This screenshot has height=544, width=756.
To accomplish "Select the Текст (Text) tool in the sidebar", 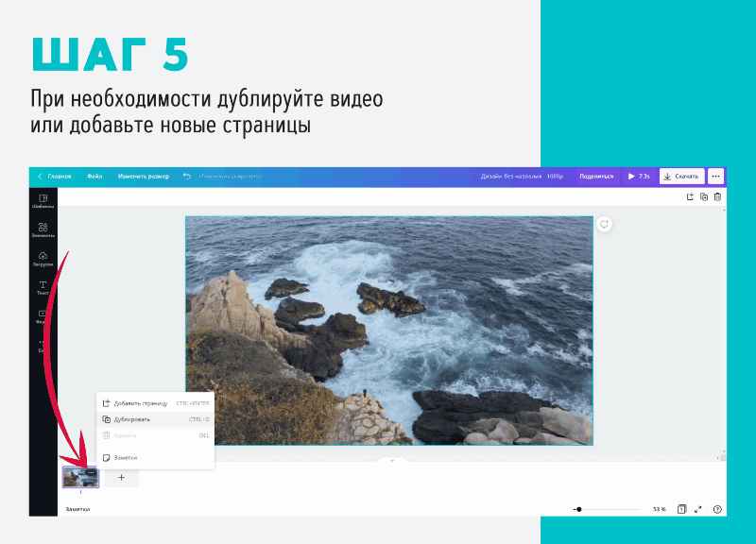I will [x=43, y=288].
